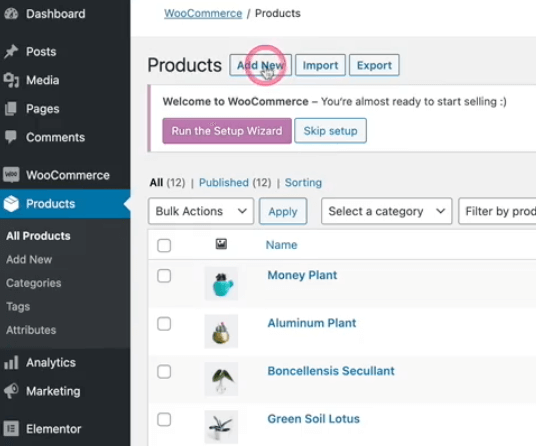This screenshot has width=536, height=446.
Task: Click the Posts pushpin icon
Action: coord(11,52)
